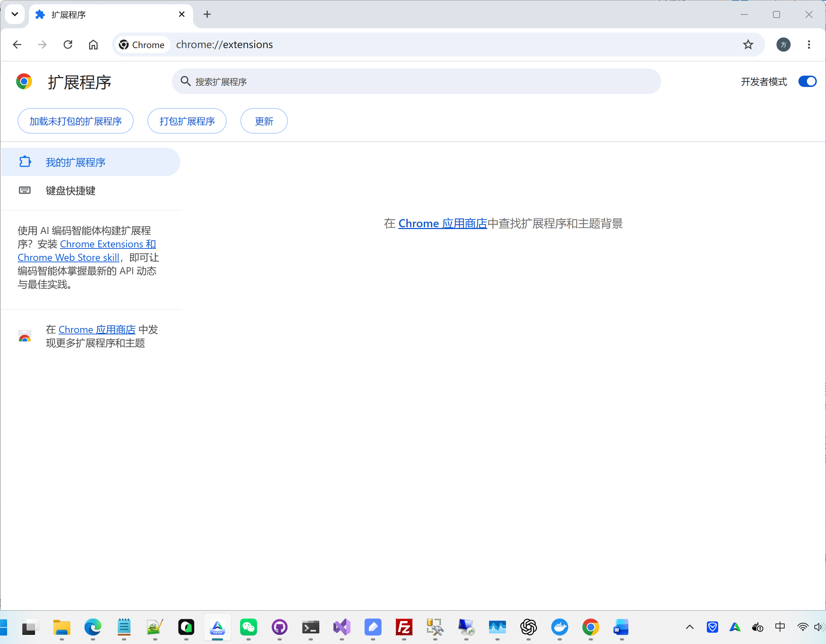826x644 pixels.
Task: Click the 搜索扩展程序 search field
Action: (x=417, y=81)
